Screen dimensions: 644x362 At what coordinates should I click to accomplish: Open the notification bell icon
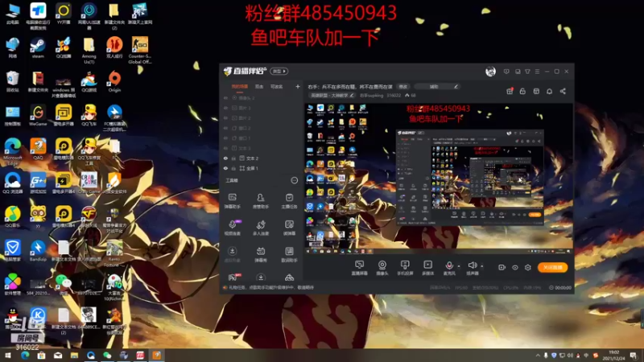tap(549, 91)
